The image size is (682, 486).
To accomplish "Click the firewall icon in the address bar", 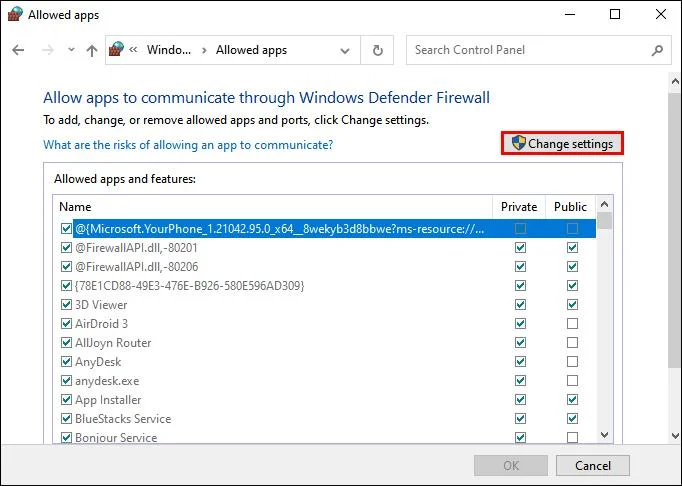I will [x=116, y=49].
